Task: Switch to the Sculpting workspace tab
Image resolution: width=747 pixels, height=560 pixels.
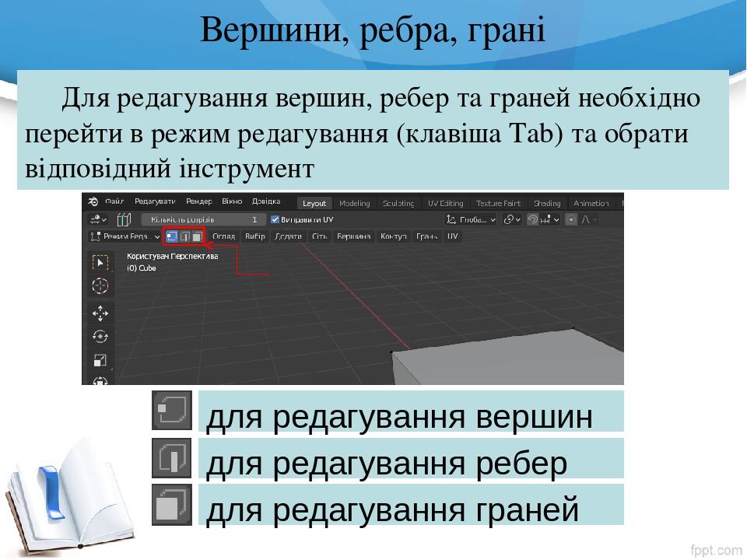Action: (x=398, y=203)
